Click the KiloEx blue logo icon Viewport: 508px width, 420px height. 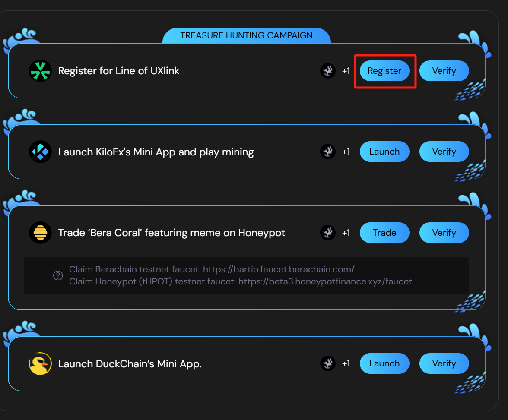40,152
